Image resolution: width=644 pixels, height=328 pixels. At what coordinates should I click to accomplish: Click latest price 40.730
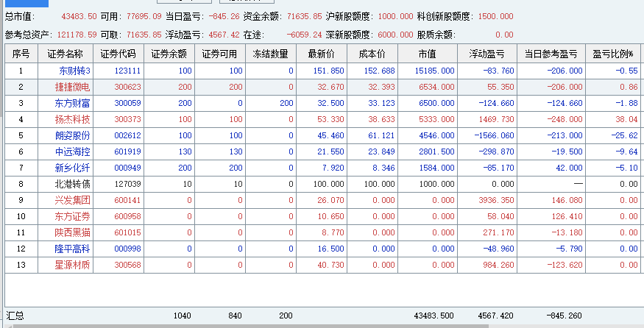[330, 265]
